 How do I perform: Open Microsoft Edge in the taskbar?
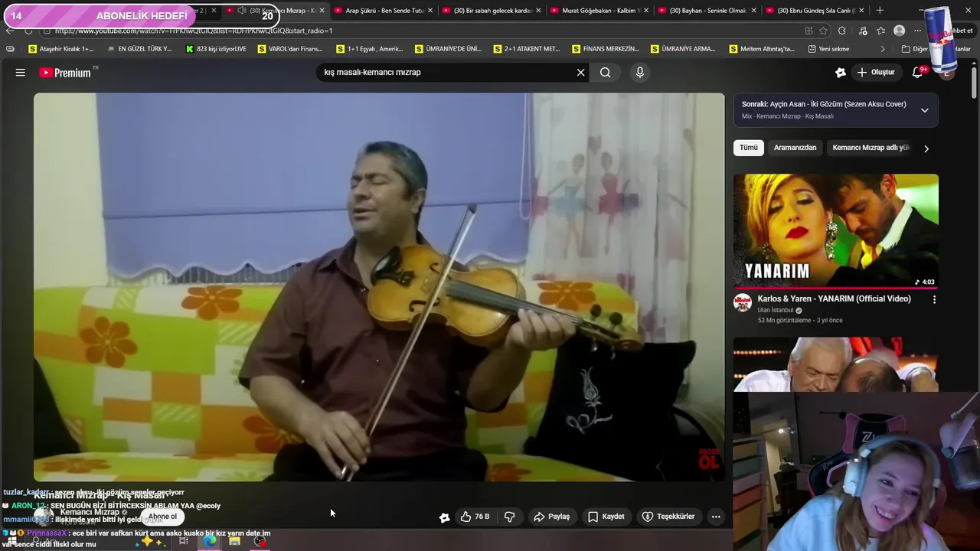point(210,541)
